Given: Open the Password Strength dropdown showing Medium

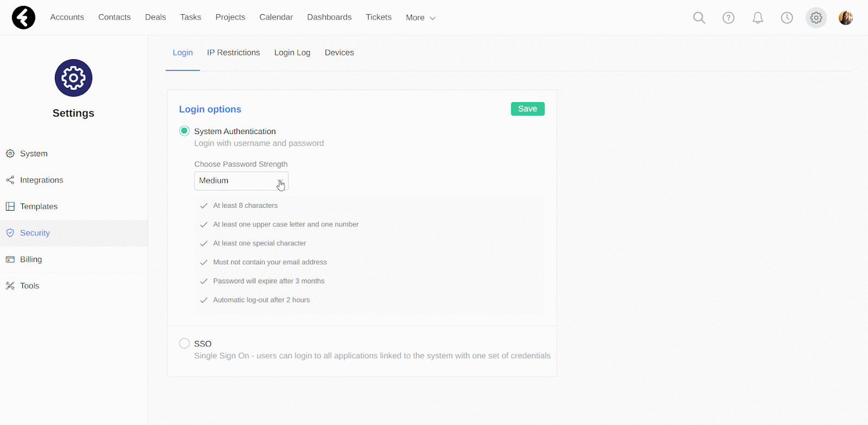Looking at the screenshot, I should tap(241, 181).
